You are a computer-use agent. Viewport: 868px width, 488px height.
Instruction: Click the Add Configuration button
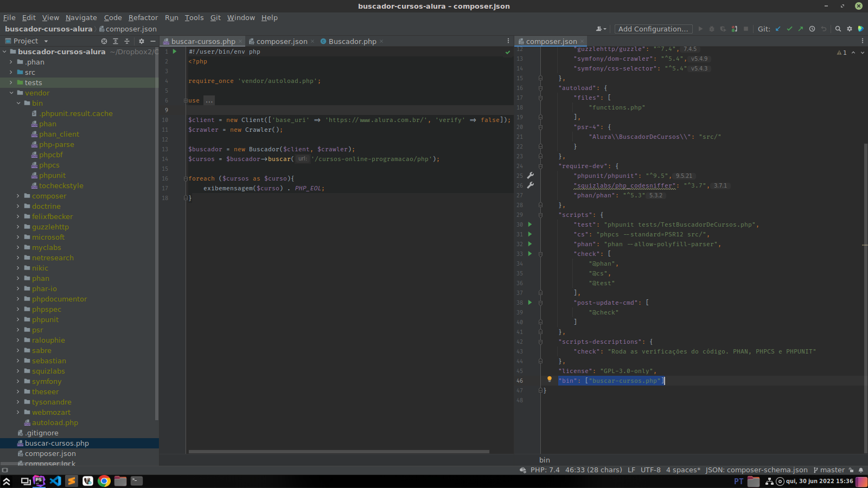pyautogui.click(x=653, y=29)
